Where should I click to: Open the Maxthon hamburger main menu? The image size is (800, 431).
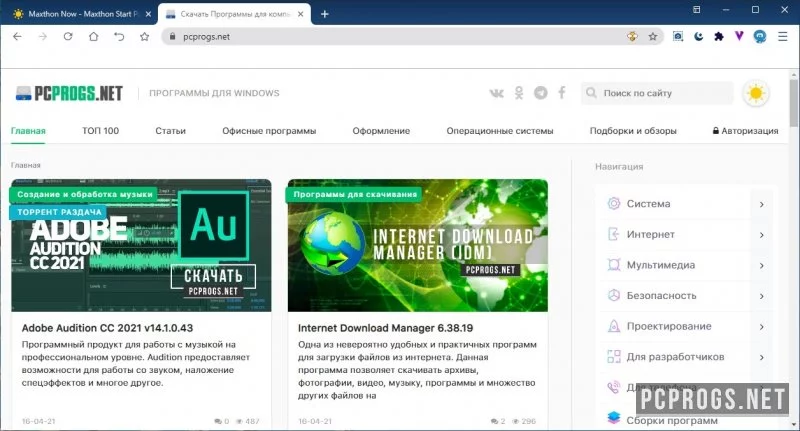[783, 36]
